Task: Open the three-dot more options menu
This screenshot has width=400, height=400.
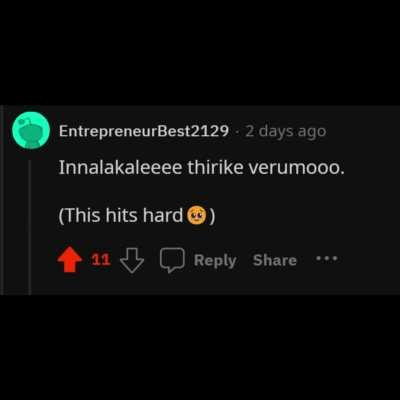Action: click(x=327, y=258)
